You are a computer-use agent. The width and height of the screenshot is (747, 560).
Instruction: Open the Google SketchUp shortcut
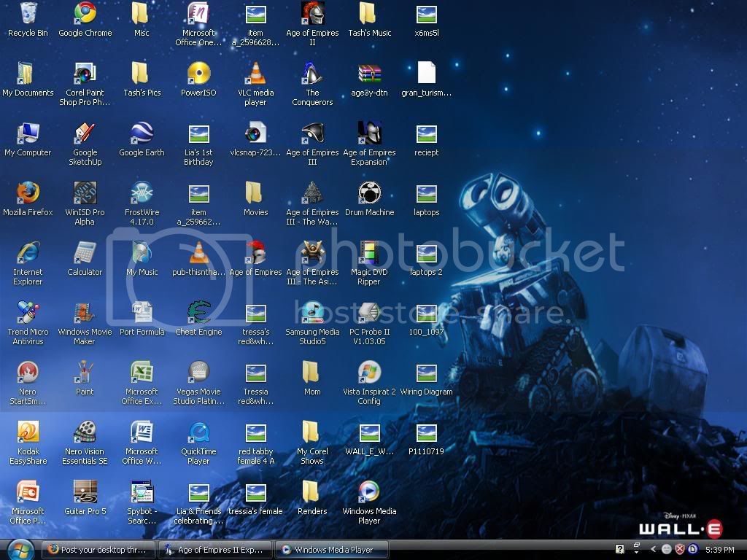click(x=85, y=133)
